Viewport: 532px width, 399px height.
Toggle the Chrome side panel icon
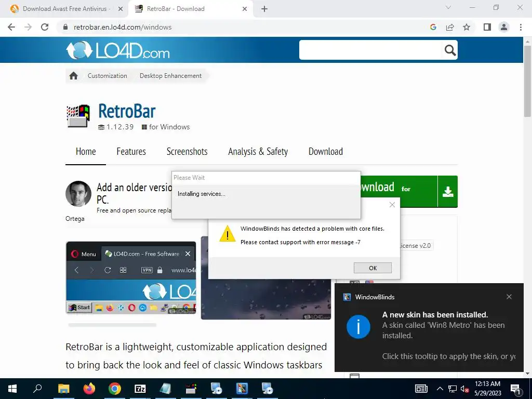tap(487, 27)
